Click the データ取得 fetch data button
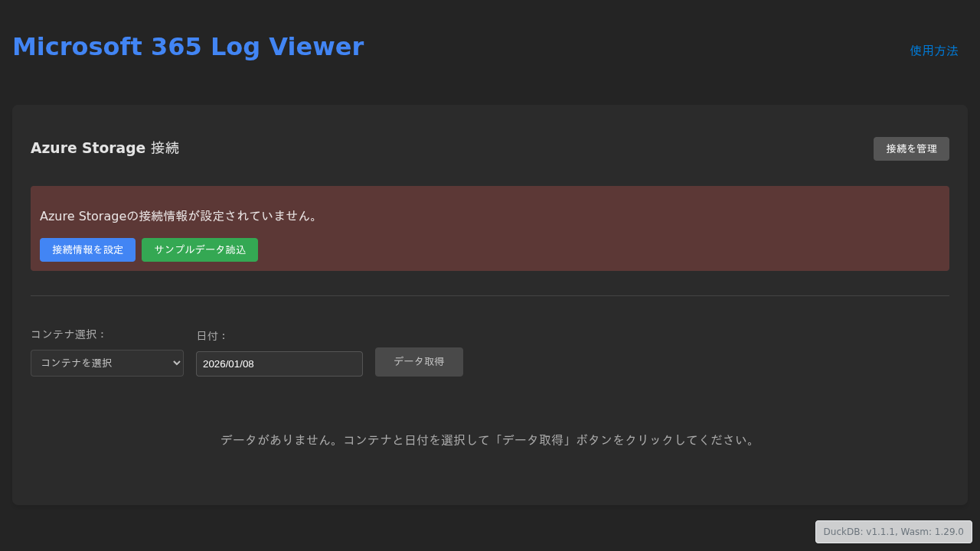 (419, 361)
